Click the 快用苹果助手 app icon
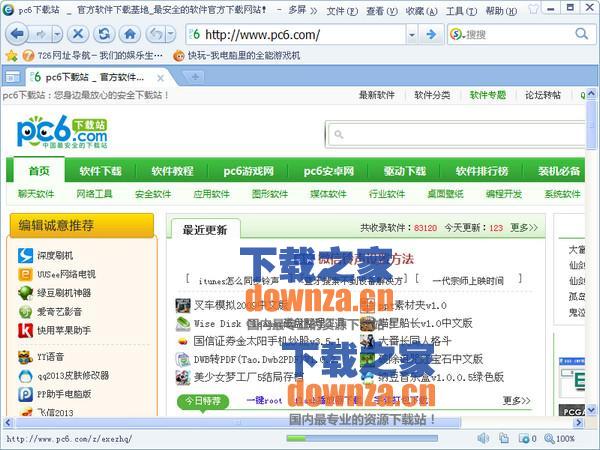Image resolution: width=600 pixels, height=450 pixels. pyautogui.click(x=25, y=330)
